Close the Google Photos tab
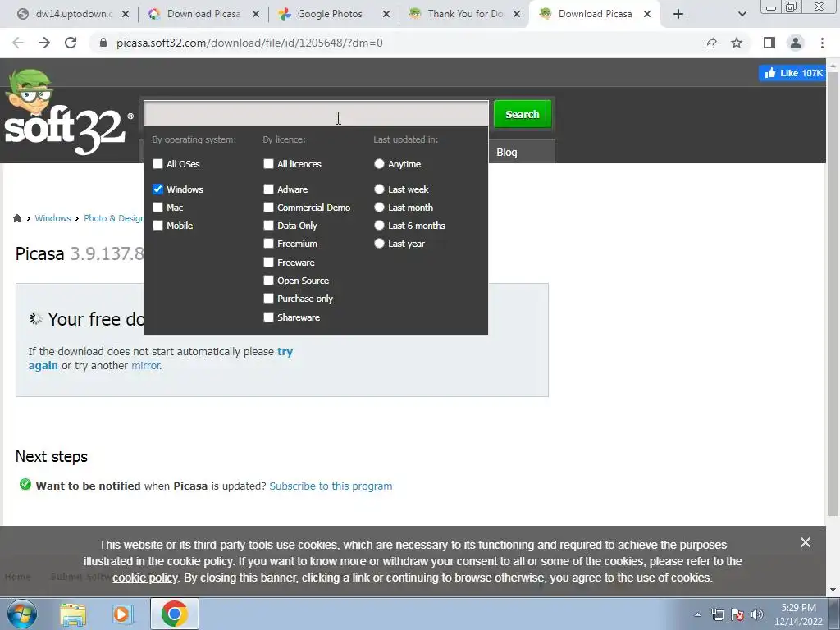The height and width of the screenshot is (630, 840). point(386,14)
